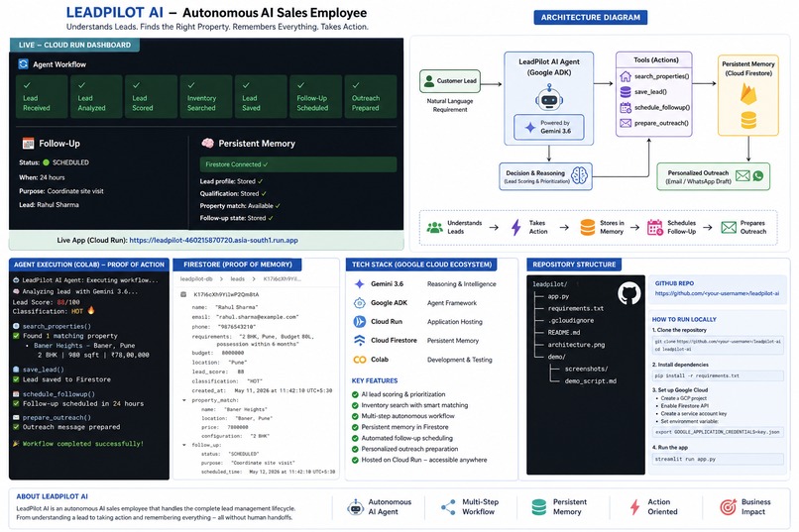The height and width of the screenshot is (532, 799).
Task: Select app.py in repository tree
Action: coord(558,296)
